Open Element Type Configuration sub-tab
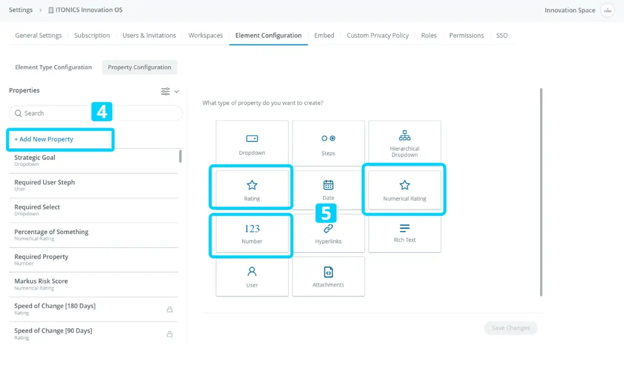 [x=53, y=67]
